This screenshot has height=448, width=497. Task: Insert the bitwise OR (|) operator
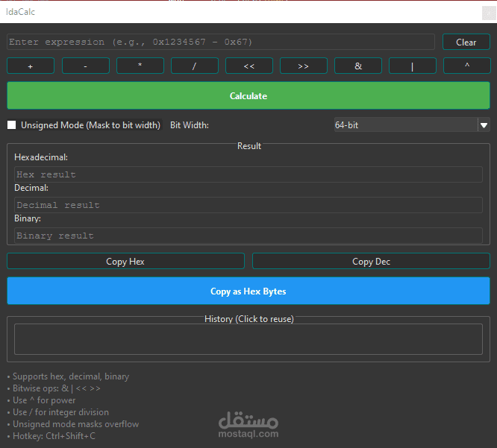click(413, 66)
